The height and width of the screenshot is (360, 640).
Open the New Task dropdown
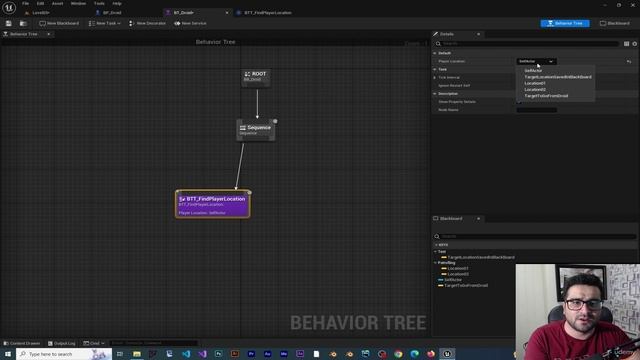point(104,23)
